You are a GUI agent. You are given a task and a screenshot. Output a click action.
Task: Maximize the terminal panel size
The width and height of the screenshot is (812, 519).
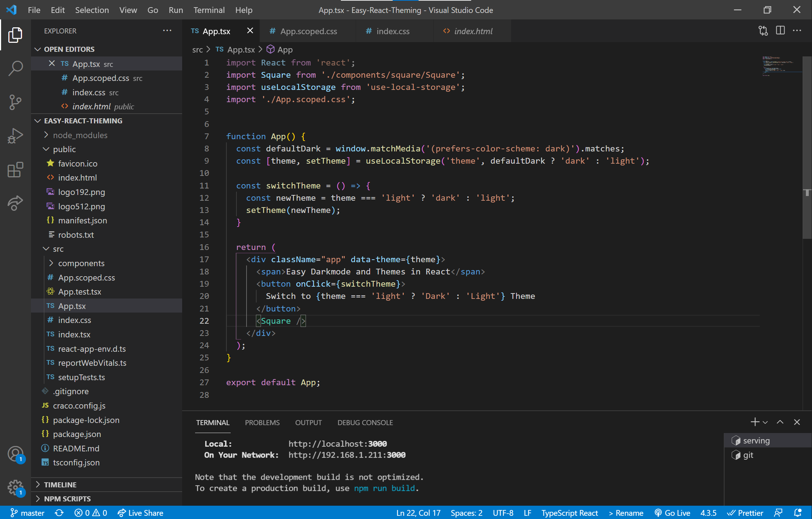[780, 422]
